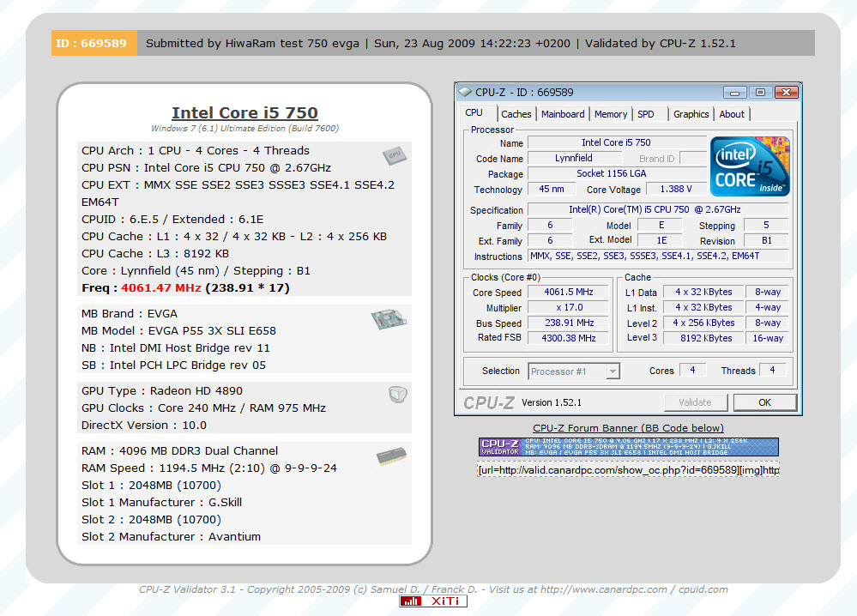This screenshot has width=857, height=616.
Task: Open the Mainboard tab
Action: [563, 114]
